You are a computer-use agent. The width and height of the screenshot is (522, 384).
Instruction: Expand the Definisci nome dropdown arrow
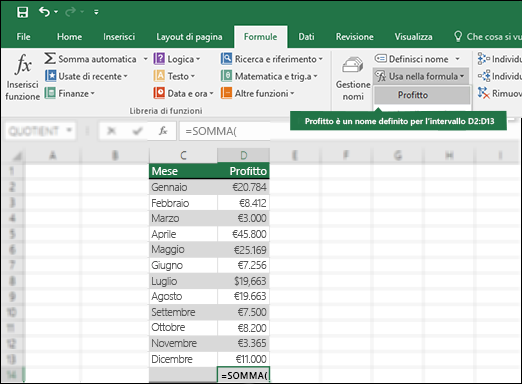tap(458, 59)
